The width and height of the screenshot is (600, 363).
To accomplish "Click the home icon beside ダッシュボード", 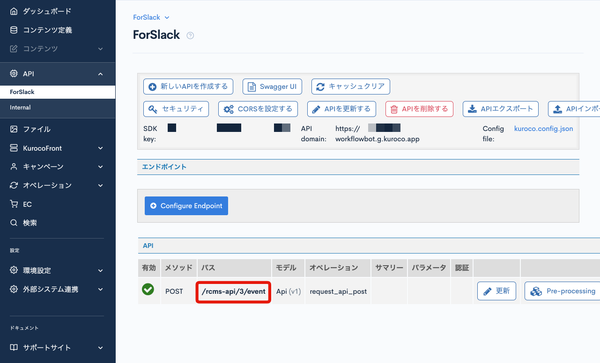I will point(14,11).
